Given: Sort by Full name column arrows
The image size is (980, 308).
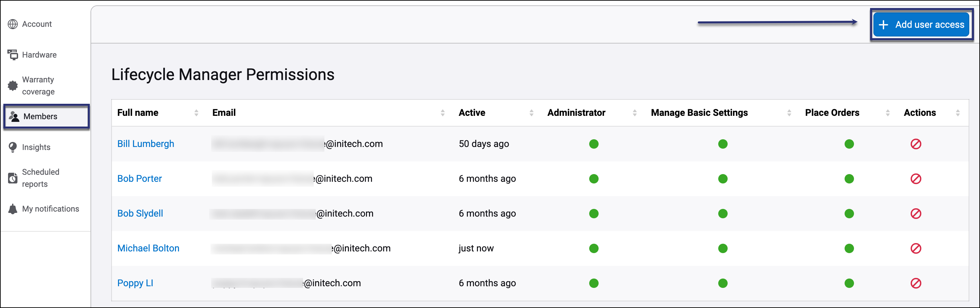Looking at the screenshot, I should [196, 113].
